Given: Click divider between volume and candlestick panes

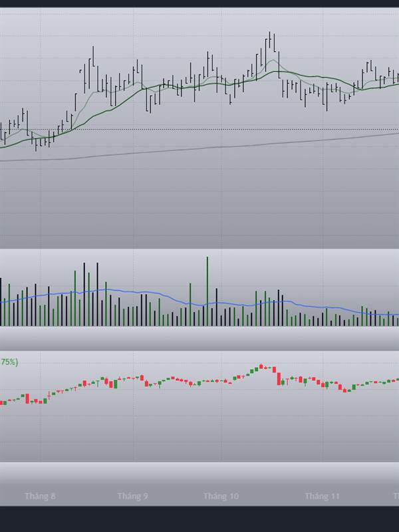Looking at the screenshot, I should pyautogui.click(x=199, y=350).
